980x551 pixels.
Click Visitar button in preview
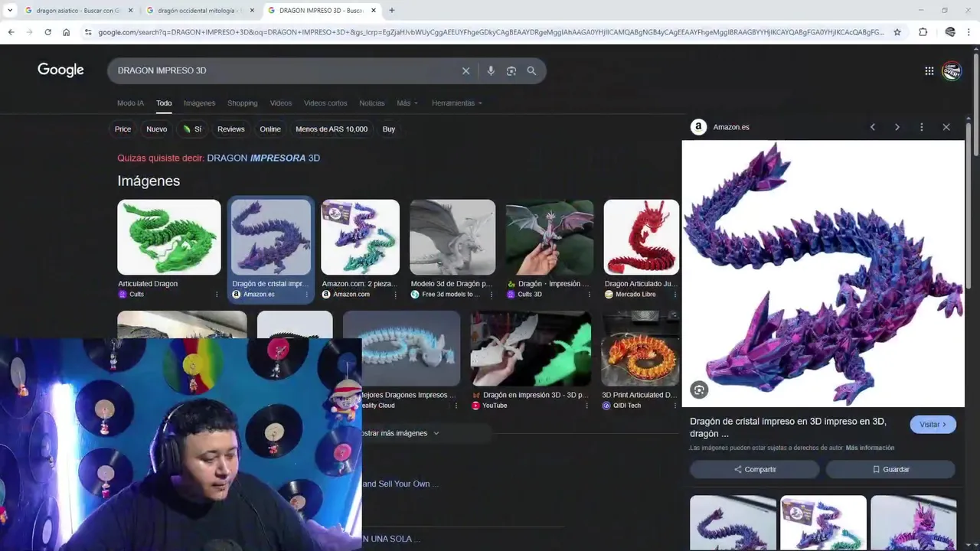click(933, 425)
